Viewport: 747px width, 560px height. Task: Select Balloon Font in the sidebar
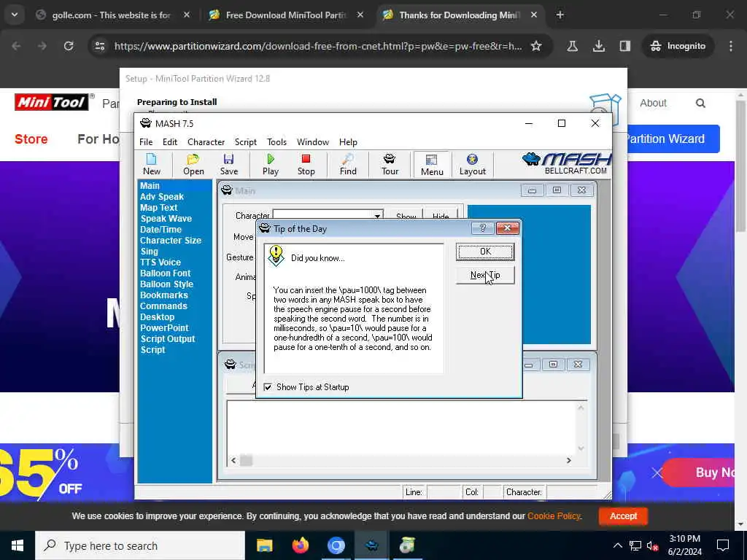point(165,273)
